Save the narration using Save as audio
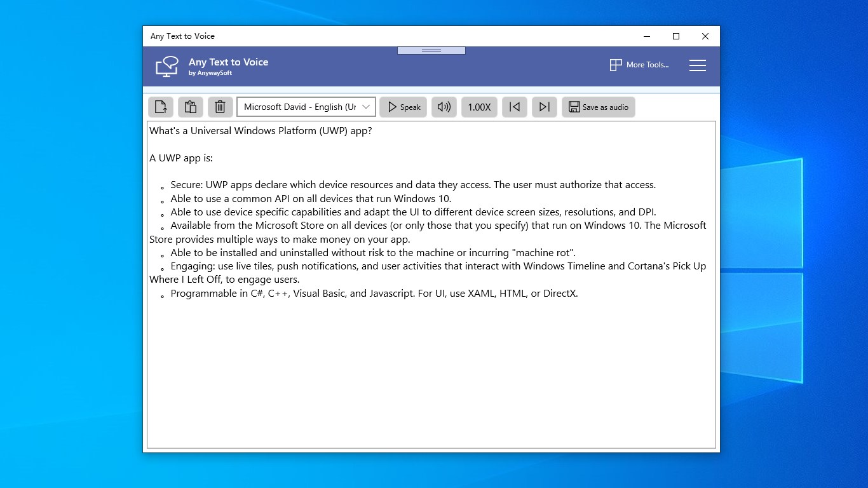This screenshot has width=868, height=488. point(598,107)
